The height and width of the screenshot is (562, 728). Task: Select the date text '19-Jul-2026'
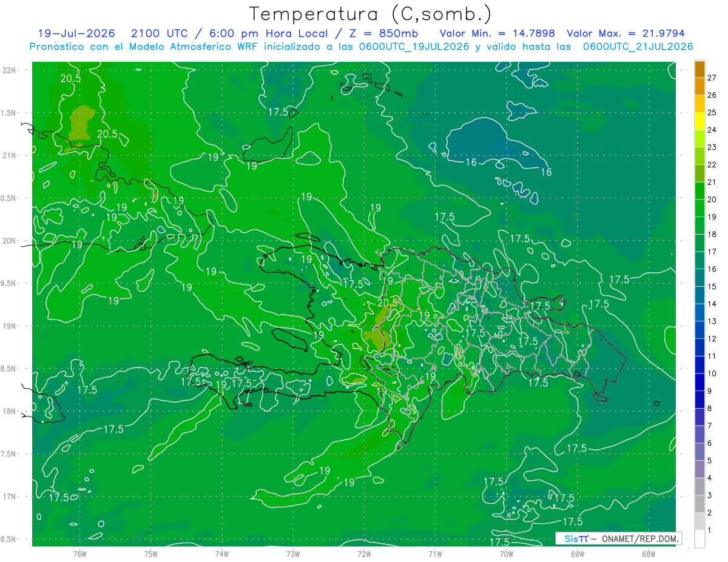77,33
